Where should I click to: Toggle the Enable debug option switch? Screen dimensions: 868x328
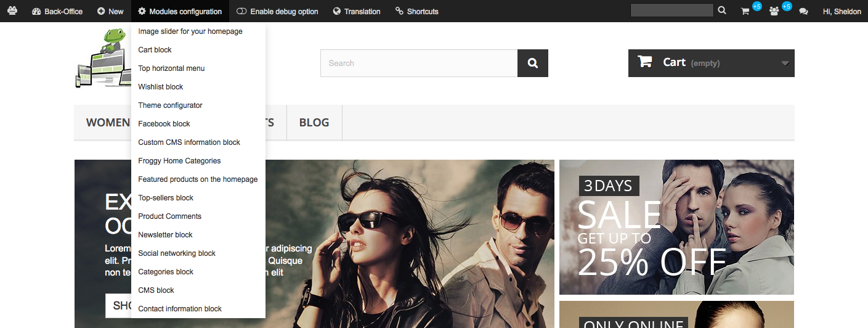(x=241, y=11)
